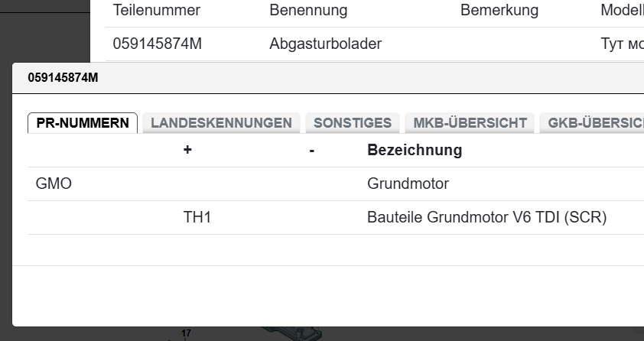
Task: Click the plus column header
Action: coord(187,151)
